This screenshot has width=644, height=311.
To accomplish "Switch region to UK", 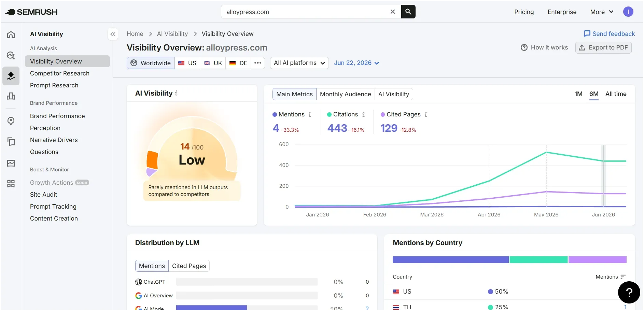I will pos(213,63).
